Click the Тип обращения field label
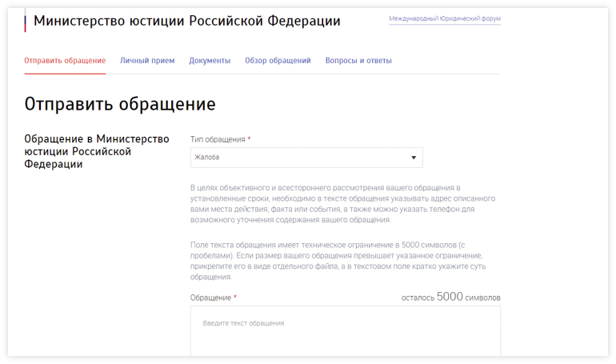The width and height of the screenshot is (616, 364). 218,139
